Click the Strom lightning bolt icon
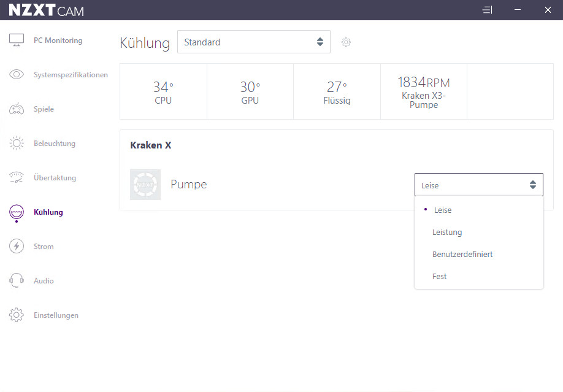The image size is (563, 392). [17, 246]
